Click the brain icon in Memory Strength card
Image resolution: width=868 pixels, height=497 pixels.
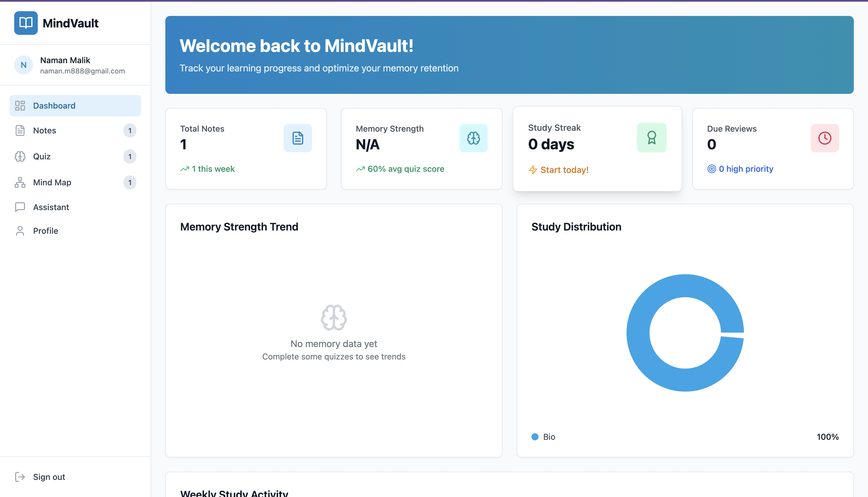[x=473, y=138]
